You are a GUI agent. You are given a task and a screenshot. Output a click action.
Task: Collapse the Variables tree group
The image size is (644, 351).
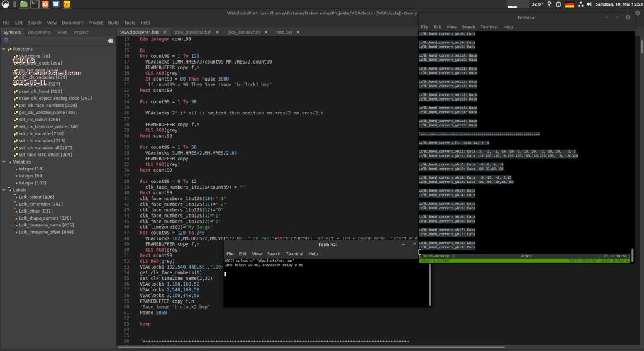[x=4, y=162]
